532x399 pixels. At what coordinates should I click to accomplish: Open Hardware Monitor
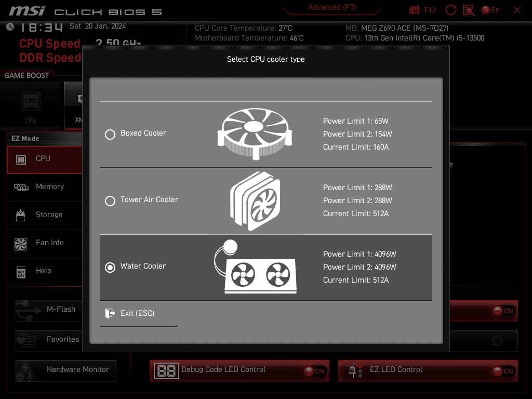click(x=66, y=371)
